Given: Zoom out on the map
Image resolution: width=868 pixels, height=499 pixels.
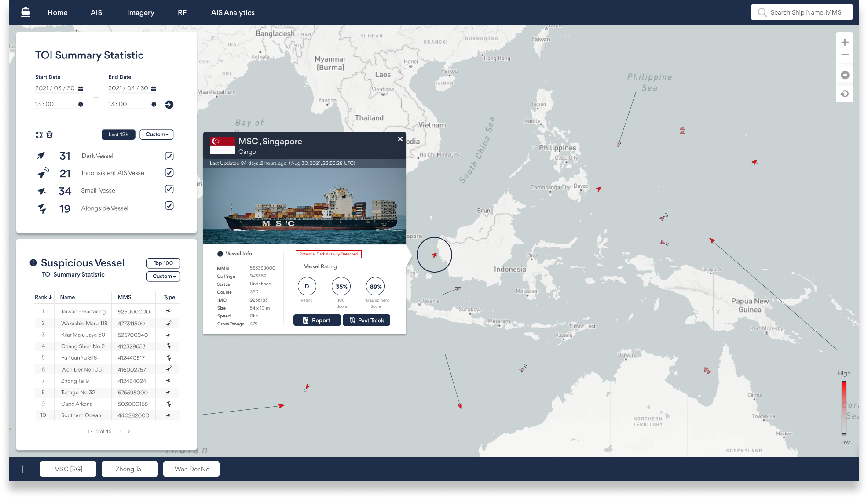Looking at the screenshot, I should click(x=845, y=55).
